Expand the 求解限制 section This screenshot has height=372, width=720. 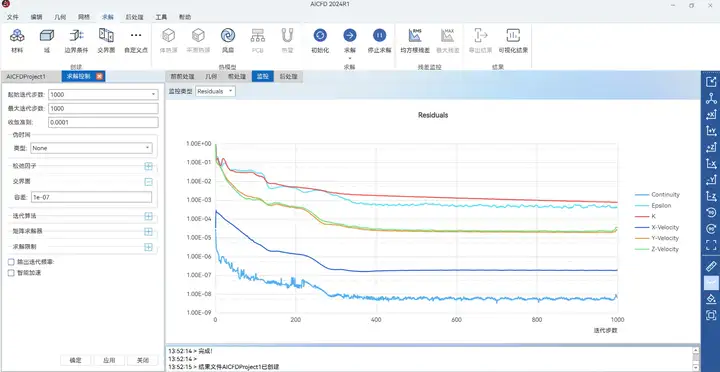pyautogui.click(x=148, y=247)
